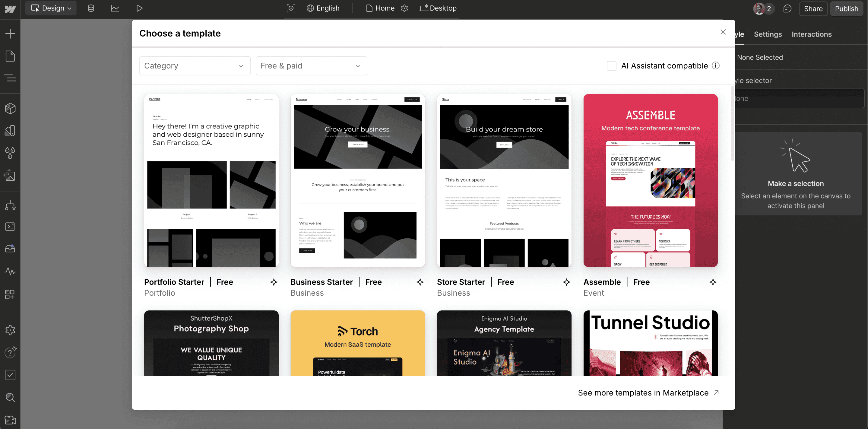Close the Choose a template dialog
This screenshot has height=429, width=868.
pos(723,32)
